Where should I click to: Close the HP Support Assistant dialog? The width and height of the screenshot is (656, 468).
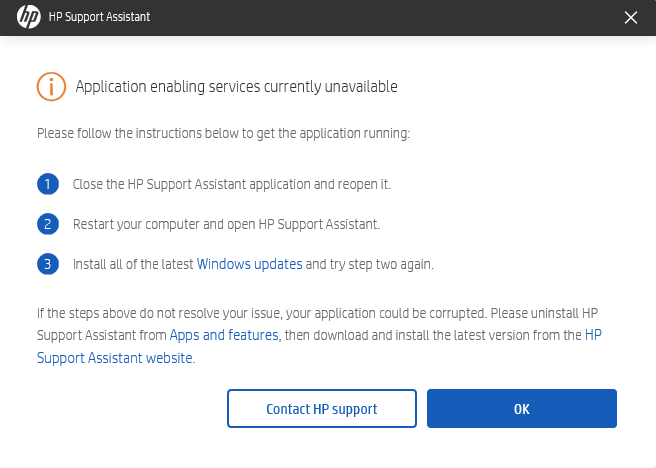[630, 17]
